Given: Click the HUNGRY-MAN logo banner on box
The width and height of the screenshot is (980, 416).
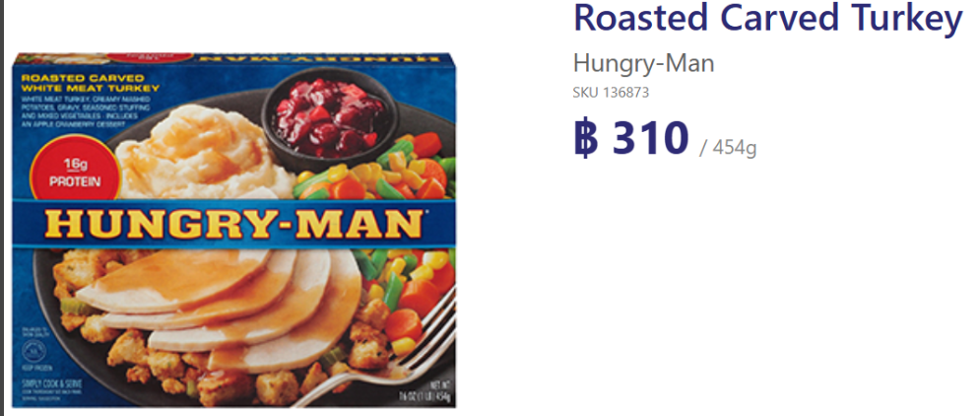Looking at the screenshot, I should click(x=234, y=224).
